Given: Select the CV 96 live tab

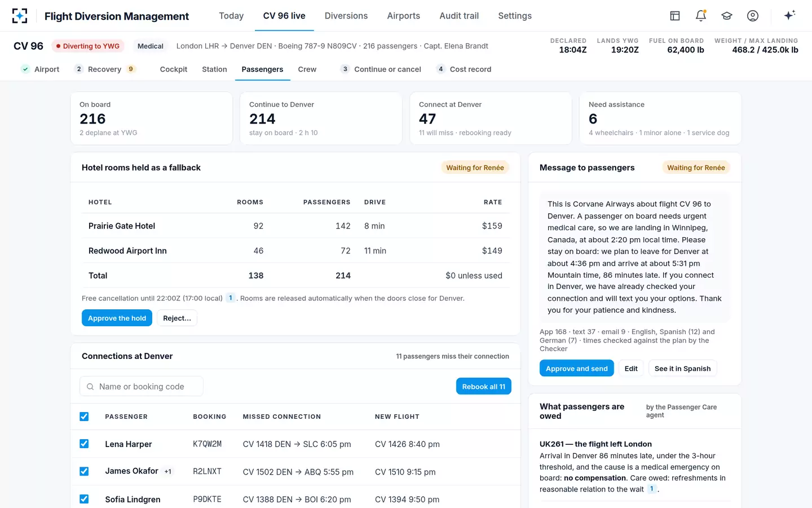Looking at the screenshot, I should coord(284,16).
